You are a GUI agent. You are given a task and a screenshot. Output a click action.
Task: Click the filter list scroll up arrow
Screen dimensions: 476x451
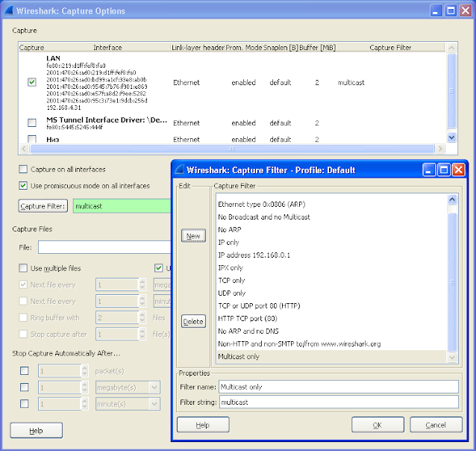[452, 199]
